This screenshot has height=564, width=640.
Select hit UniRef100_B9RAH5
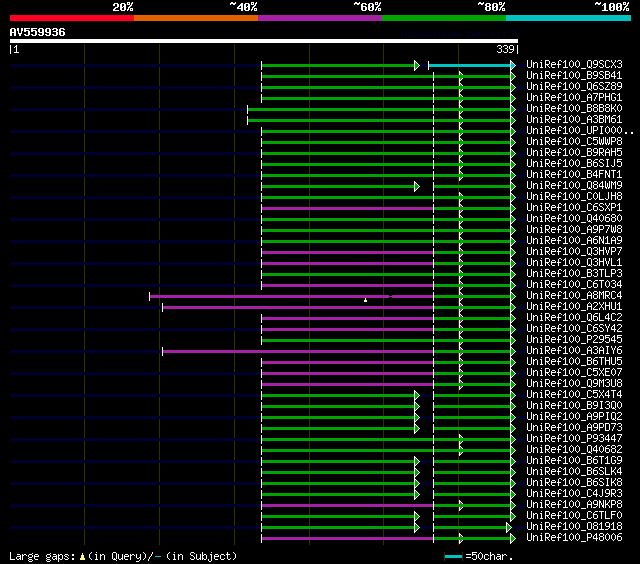574,153
